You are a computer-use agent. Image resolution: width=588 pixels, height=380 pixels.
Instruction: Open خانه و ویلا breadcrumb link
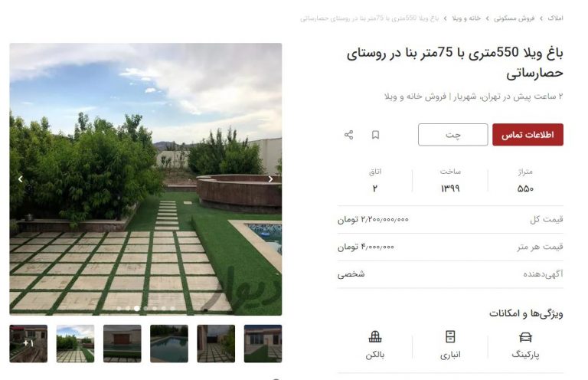[x=466, y=18]
